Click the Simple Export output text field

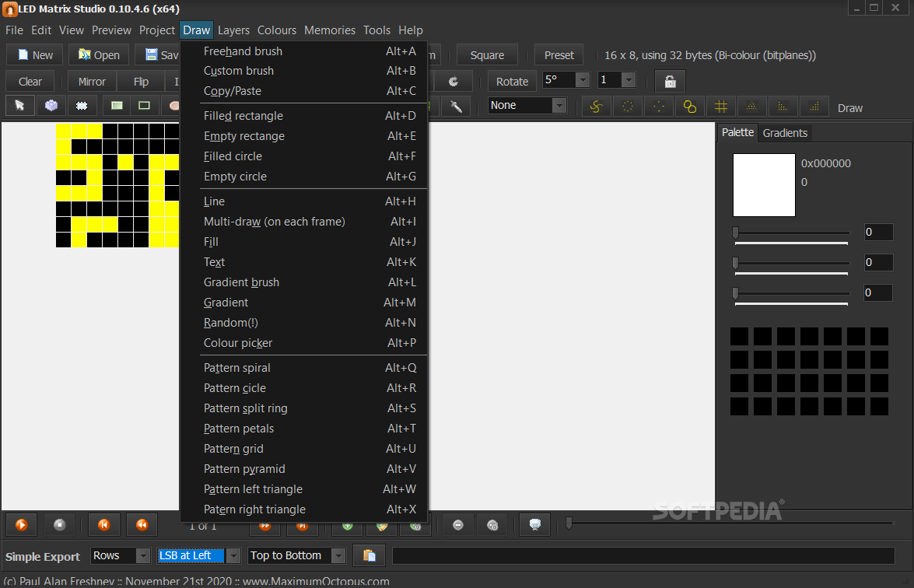tap(643, 555)
